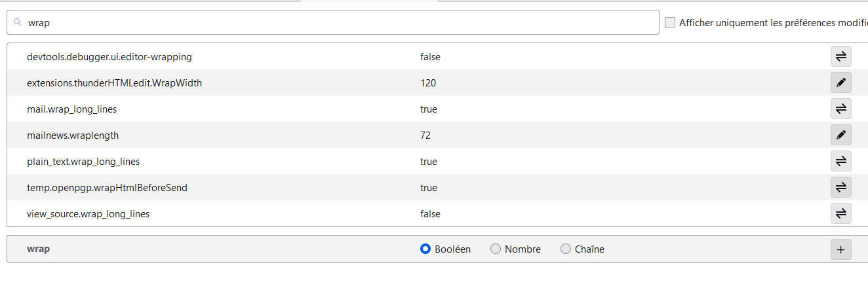This screenshot has width=868, height=286.
Task: Click the new 'wrap' preference name label
Action: pyautogui.click(x=38, y=249)
